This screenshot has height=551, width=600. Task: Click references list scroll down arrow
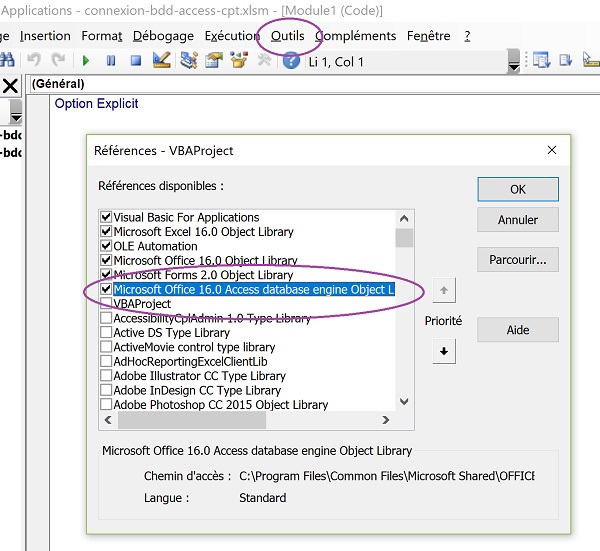tap(404, 401)
